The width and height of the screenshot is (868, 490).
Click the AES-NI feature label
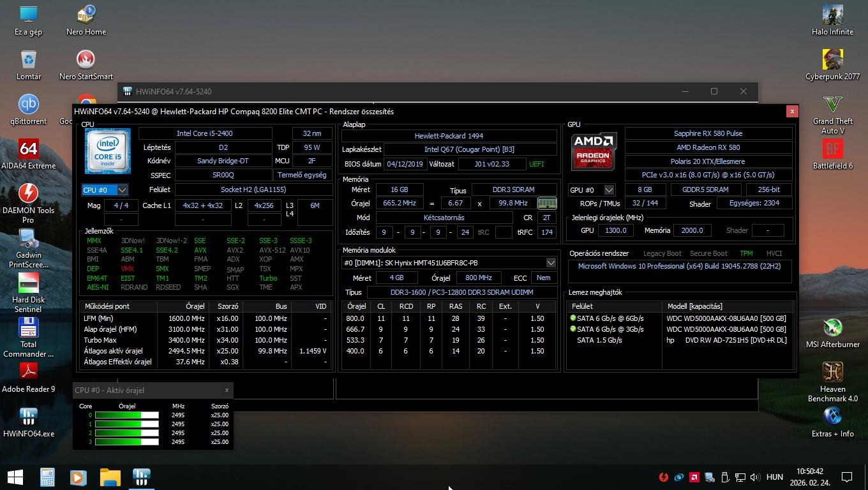click(x=97, y=287)
